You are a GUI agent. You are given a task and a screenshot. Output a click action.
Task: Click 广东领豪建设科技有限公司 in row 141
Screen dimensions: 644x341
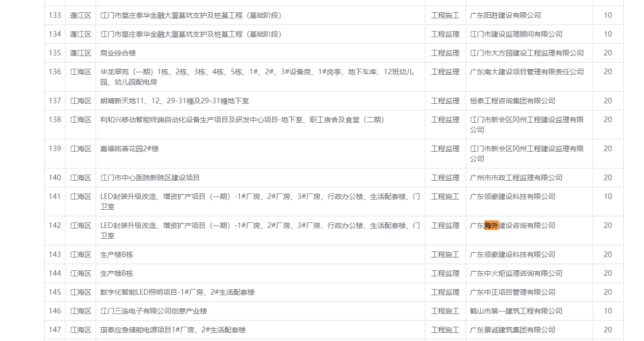coord(513,196)
